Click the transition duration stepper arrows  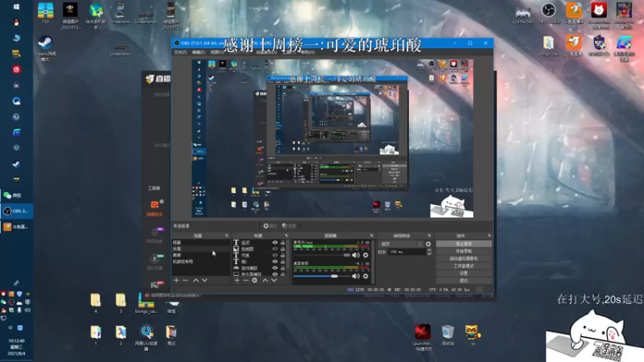pos(429,252)
